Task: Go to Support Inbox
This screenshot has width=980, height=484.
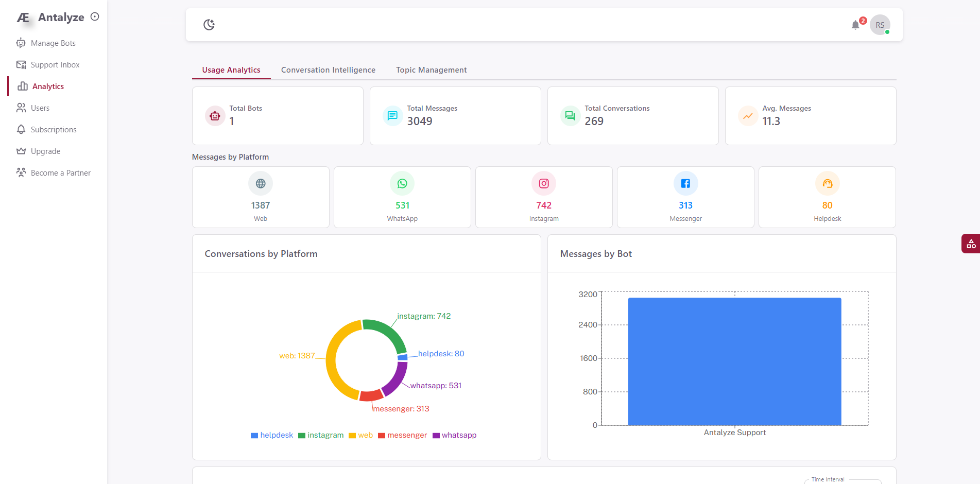Action: [x=55, y=65]
